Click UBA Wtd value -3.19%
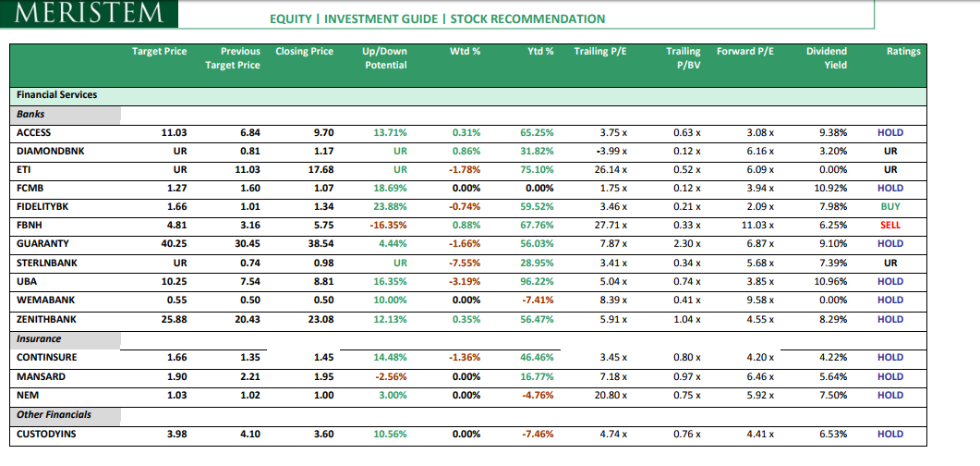980x466 pixels. pyautogui.click(x=466, y=281)
